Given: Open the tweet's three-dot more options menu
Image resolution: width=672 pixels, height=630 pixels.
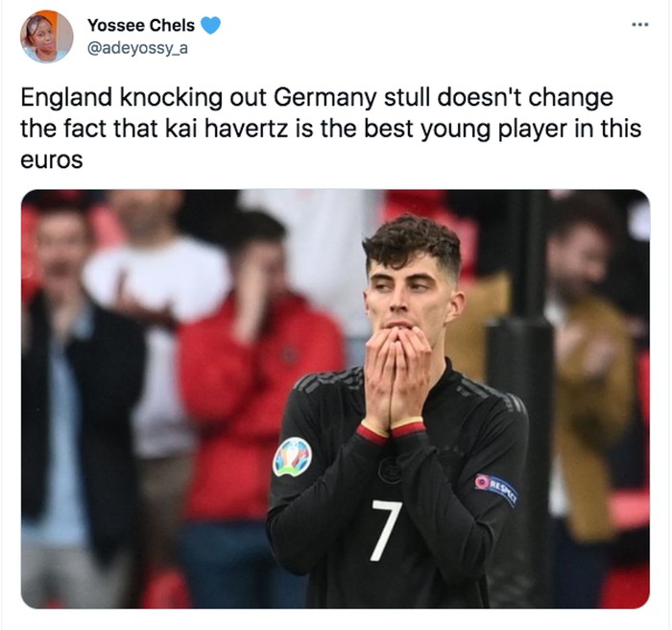Looking at the screenshot, I should click(x=640, y=25).
